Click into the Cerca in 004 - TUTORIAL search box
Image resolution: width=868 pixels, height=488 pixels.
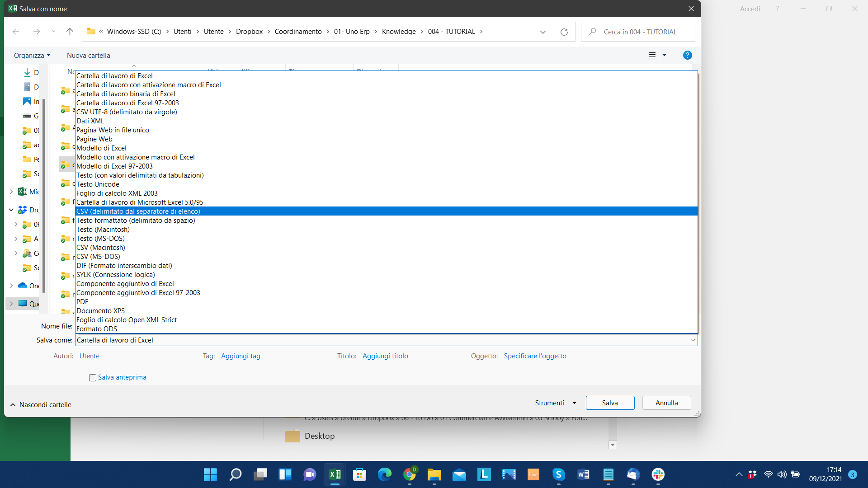pyautogui.click(x=638, y=32)
